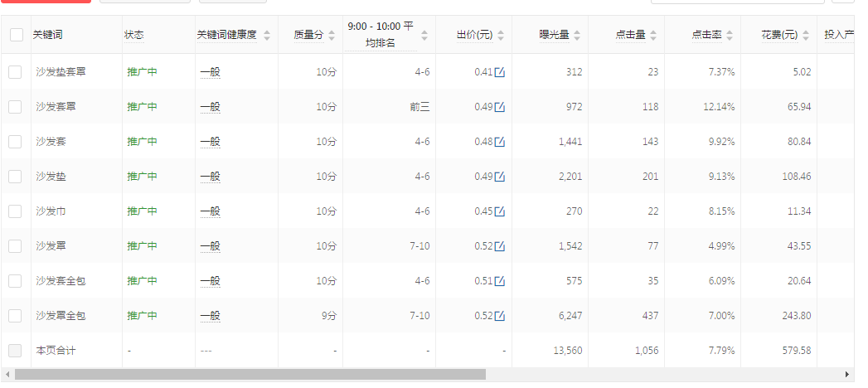Click the 9分 quality score cell

click(x=329, y=316)
